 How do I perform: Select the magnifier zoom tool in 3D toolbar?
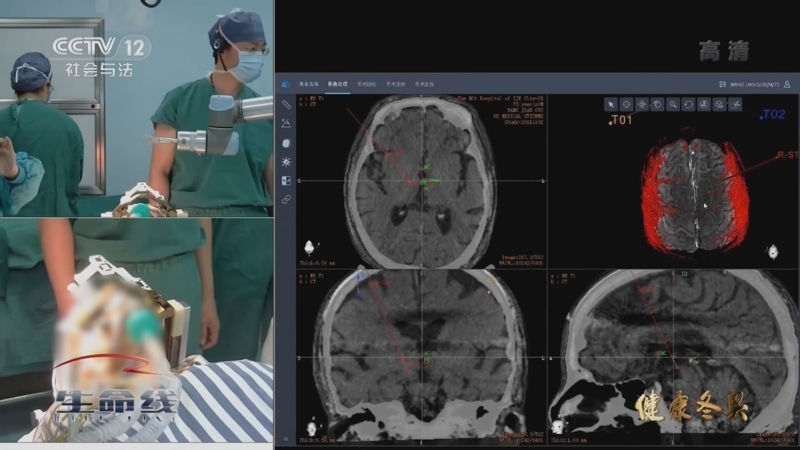tap(673, 105)
